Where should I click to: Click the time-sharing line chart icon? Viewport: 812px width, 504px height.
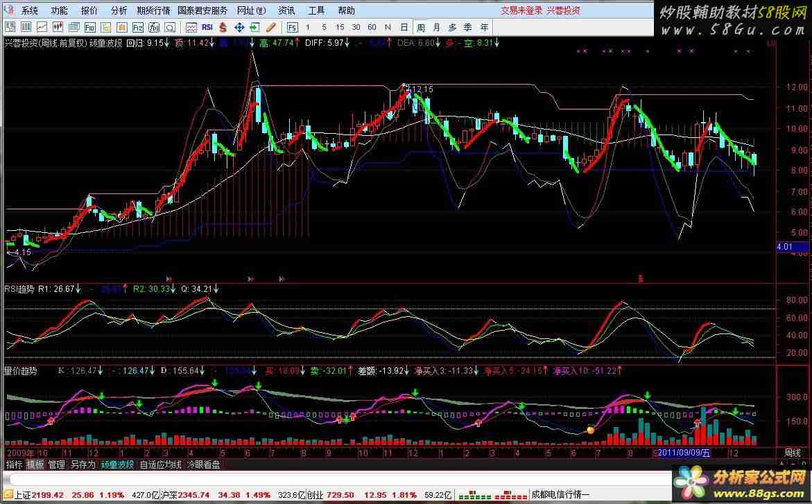coord(42,27)
